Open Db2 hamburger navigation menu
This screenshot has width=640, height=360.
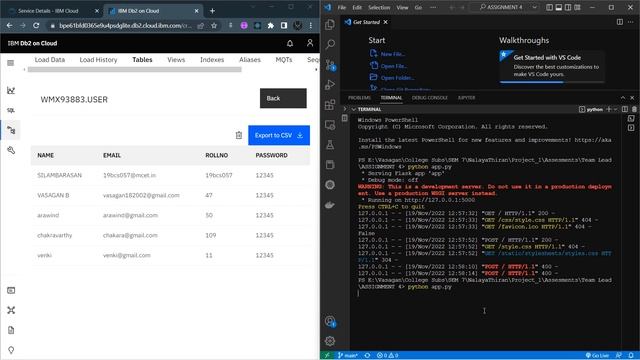(x=11, y=63)
